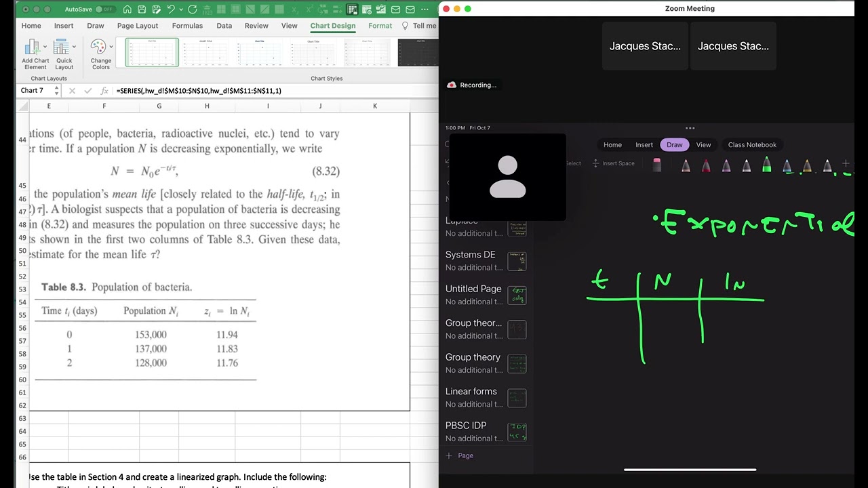Switch to the View tab in OneNote
This screenshot has height=488, width=868.
click(x=703, y=144)
